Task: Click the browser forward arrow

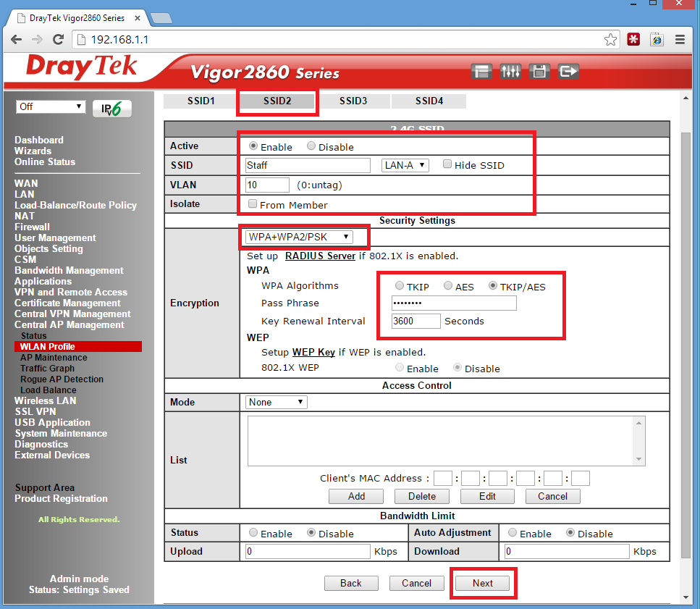Action: (x=37, y=39)
